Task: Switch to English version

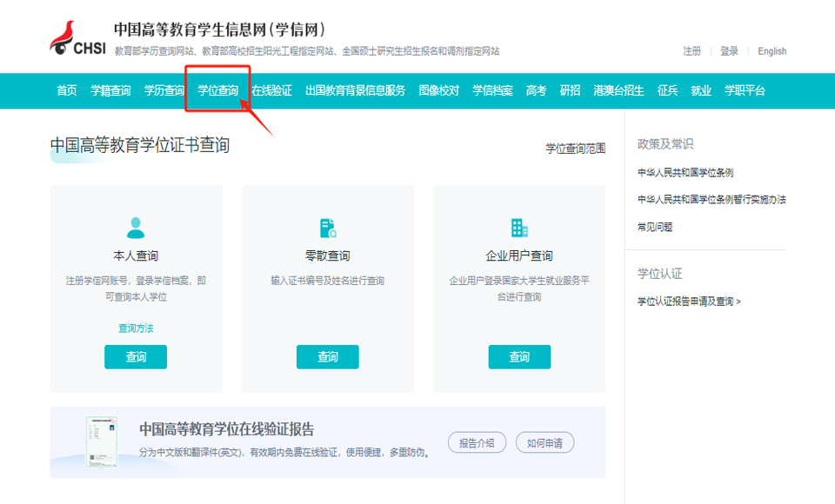Action: tap(772, 51)
